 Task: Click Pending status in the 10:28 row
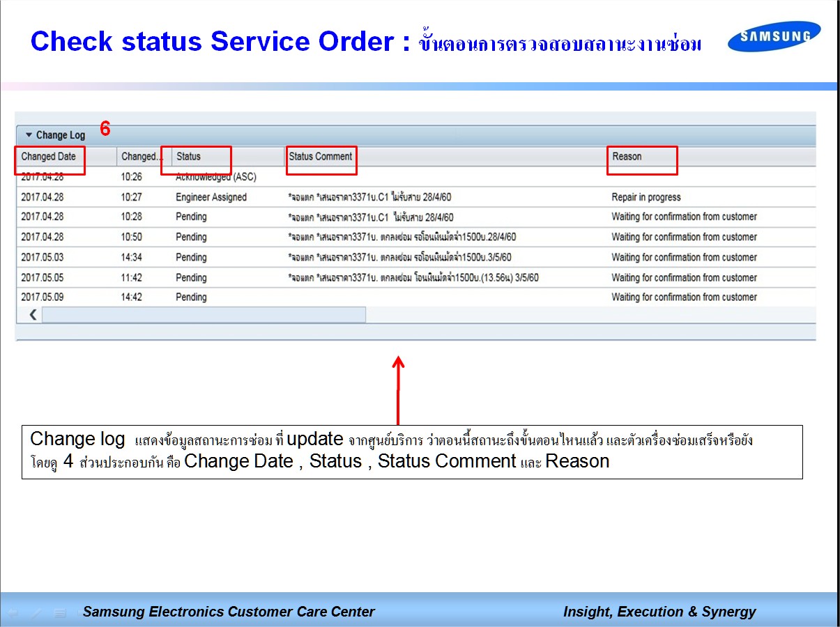tap(191, 217)
